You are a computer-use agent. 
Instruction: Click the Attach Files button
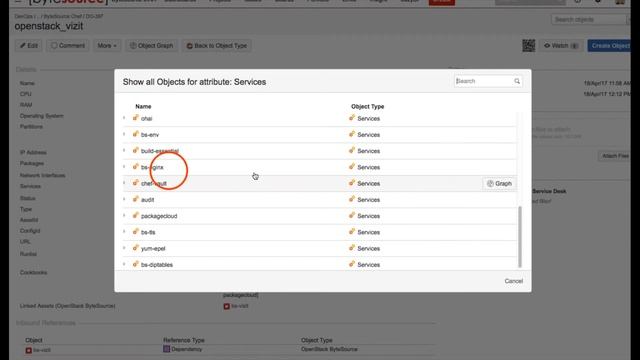[615, 156]
